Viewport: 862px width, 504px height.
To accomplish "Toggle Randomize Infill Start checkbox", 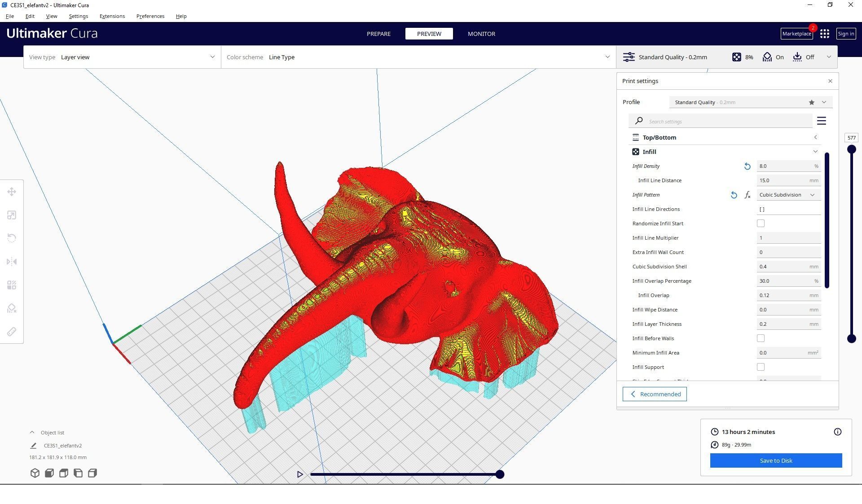I will pyautogui.click(x=761, y=224).
